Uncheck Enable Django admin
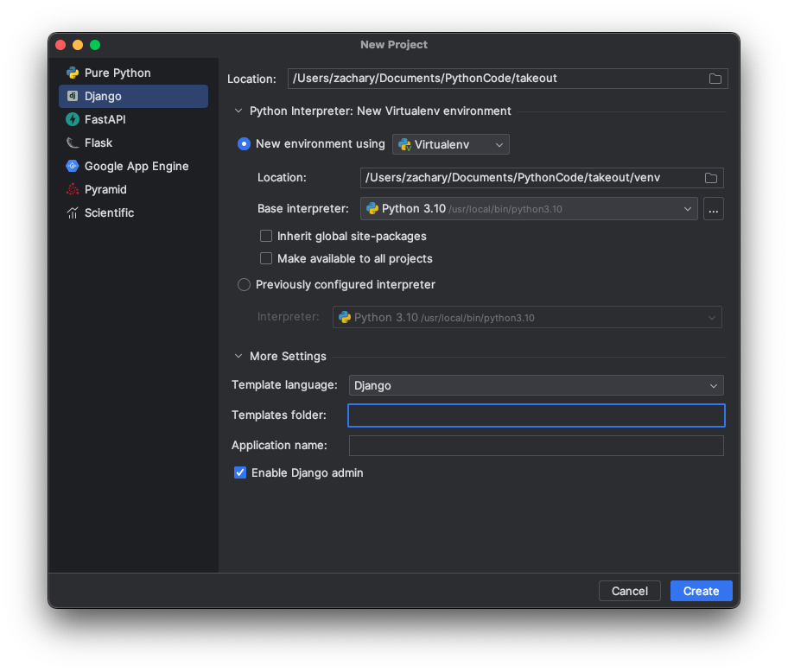Screen dimensions: 788x672 (240, 472)
